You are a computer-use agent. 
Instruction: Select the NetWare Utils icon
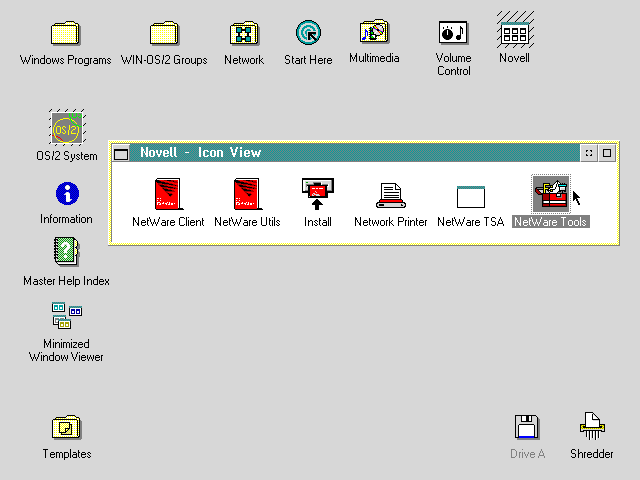coord(247,194)
